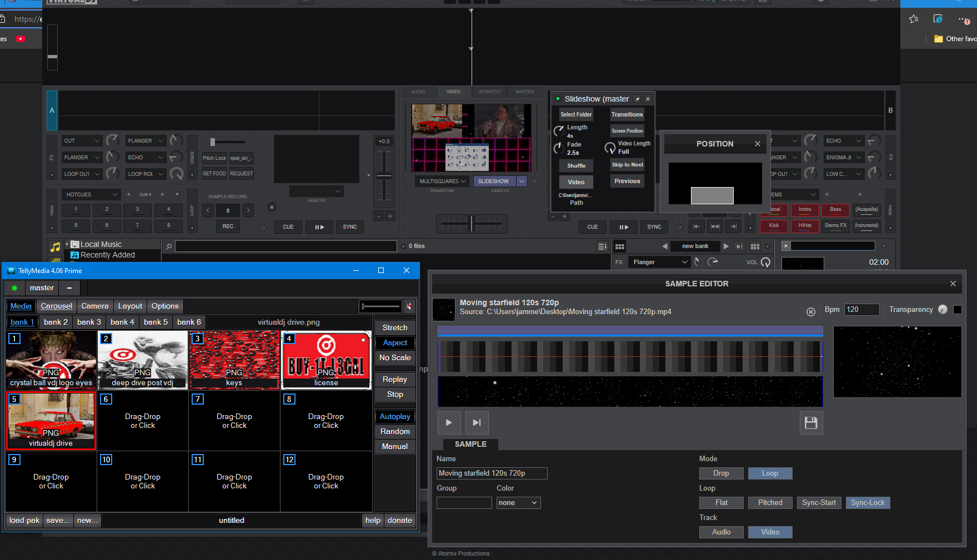Pin the Slideshow panel with the pin icon

(638, 99)
